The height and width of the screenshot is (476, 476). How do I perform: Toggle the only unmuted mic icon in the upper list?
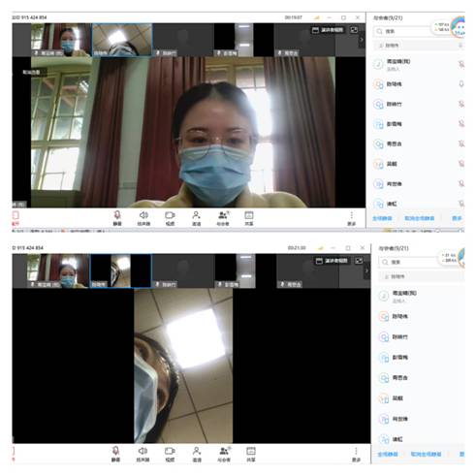pyautogui.click(x=461, y=84)
